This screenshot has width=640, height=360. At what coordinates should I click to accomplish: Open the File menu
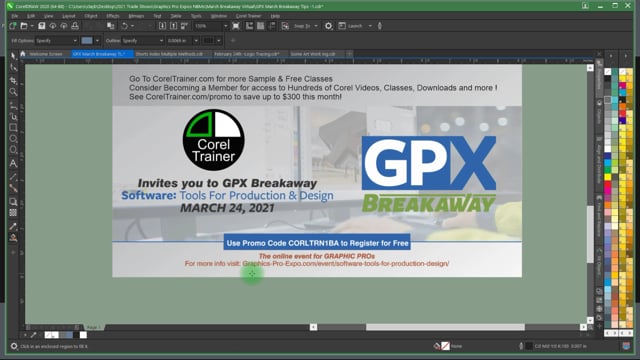point(15,16)
